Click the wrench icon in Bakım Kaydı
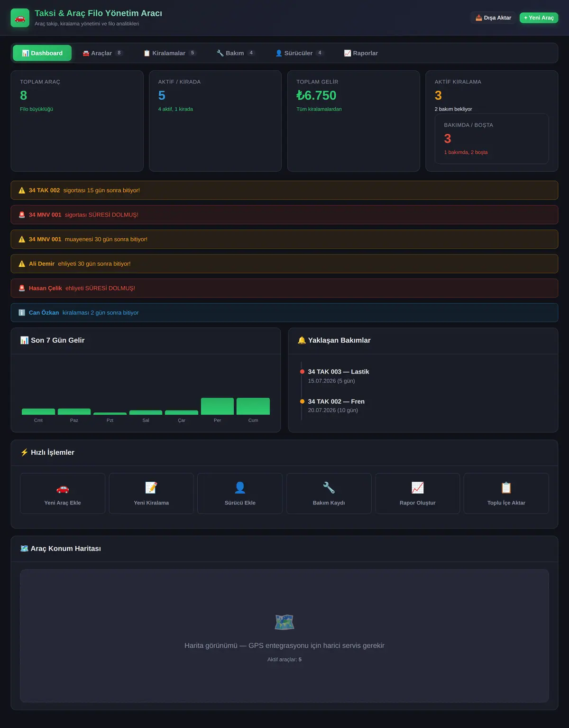The width and height of the screenshot is (569, 728). [329, 488]
